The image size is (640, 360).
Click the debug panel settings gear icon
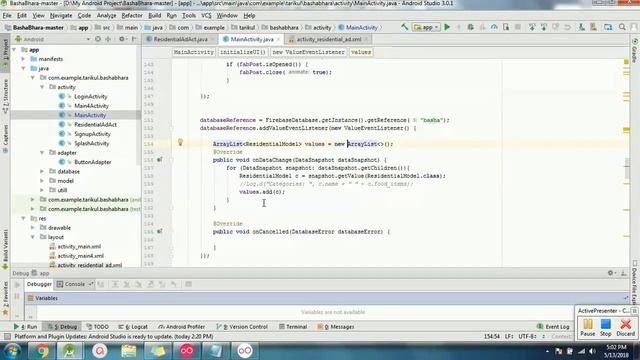pos(611,273)
